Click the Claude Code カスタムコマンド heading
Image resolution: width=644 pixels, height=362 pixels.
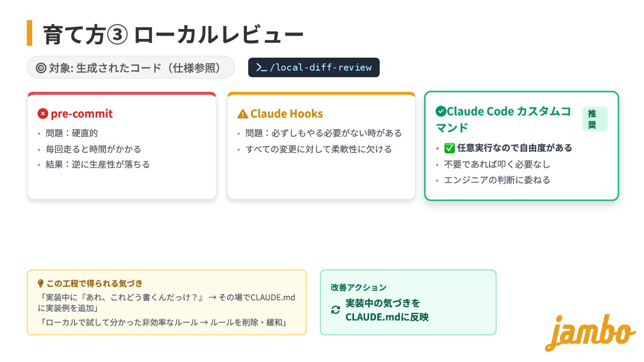pos(504,119)
